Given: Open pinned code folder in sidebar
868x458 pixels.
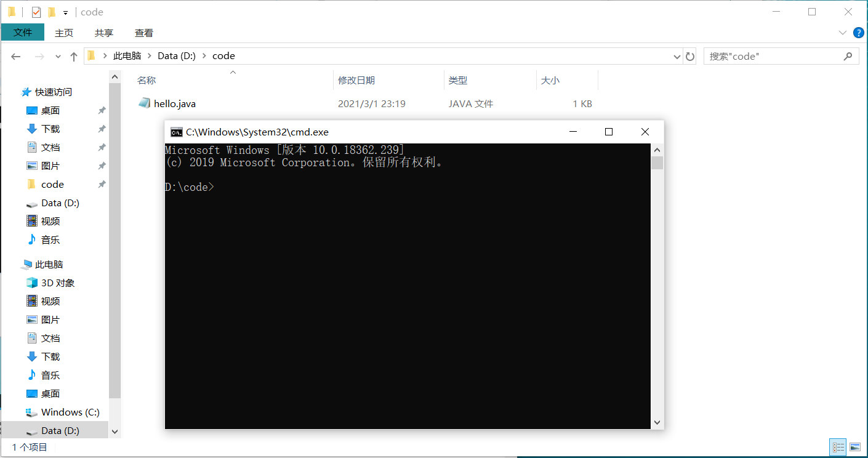Looking at the screenshot, I should [52, 184].
